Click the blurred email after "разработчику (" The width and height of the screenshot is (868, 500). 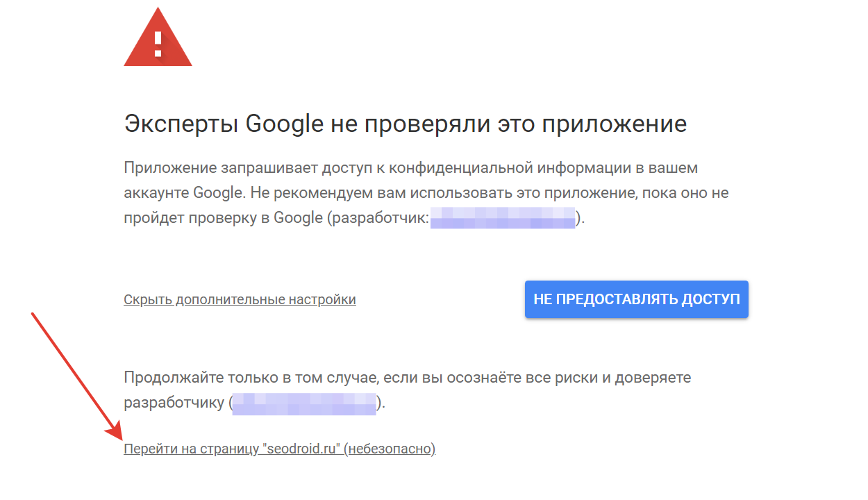tap(304, 403)
